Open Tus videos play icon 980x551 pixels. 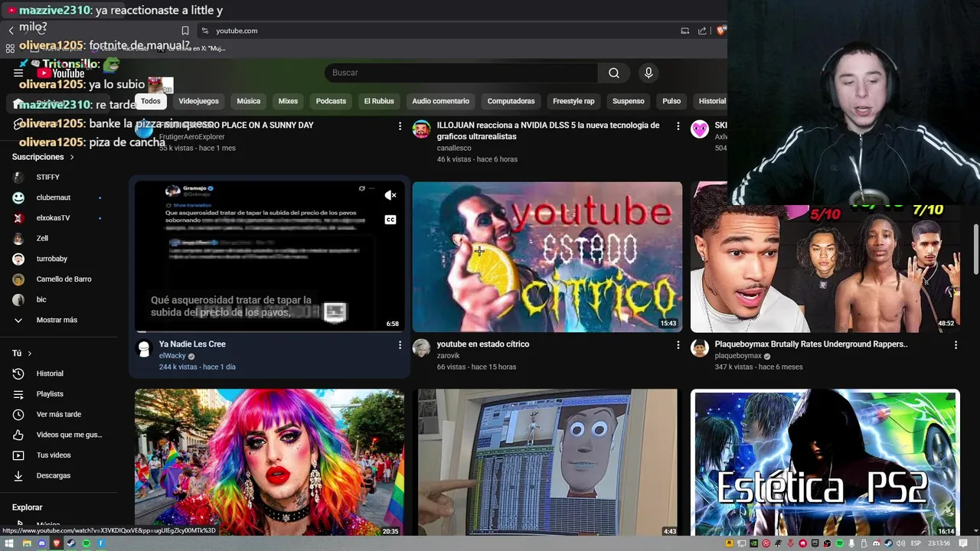point(18,455)
